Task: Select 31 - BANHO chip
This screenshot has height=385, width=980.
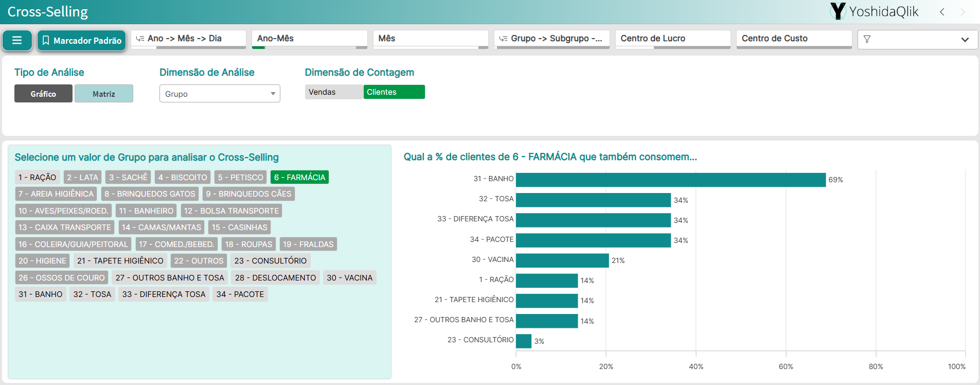Action: (41, 294)
